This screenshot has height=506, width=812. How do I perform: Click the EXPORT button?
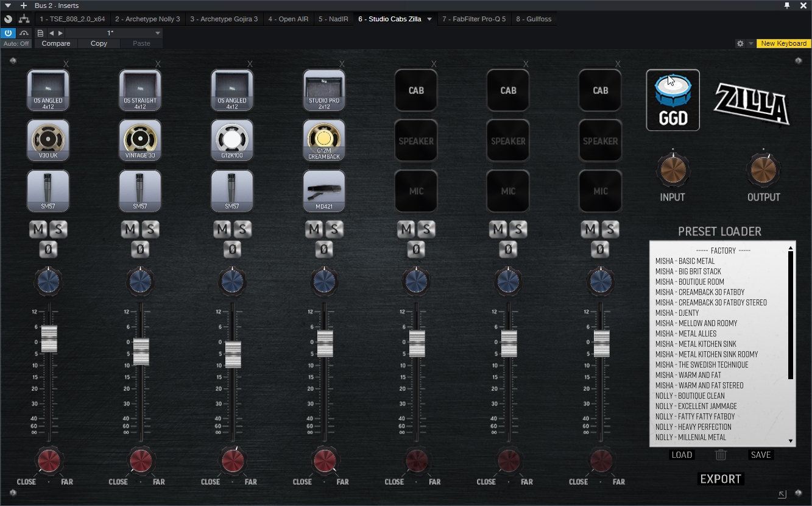point(721,479)
